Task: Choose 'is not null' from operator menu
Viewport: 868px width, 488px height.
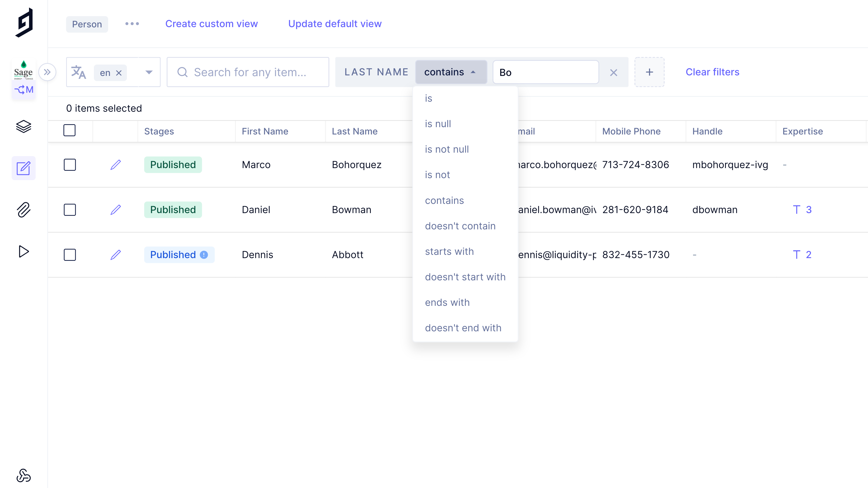Action: pos(446,149)
